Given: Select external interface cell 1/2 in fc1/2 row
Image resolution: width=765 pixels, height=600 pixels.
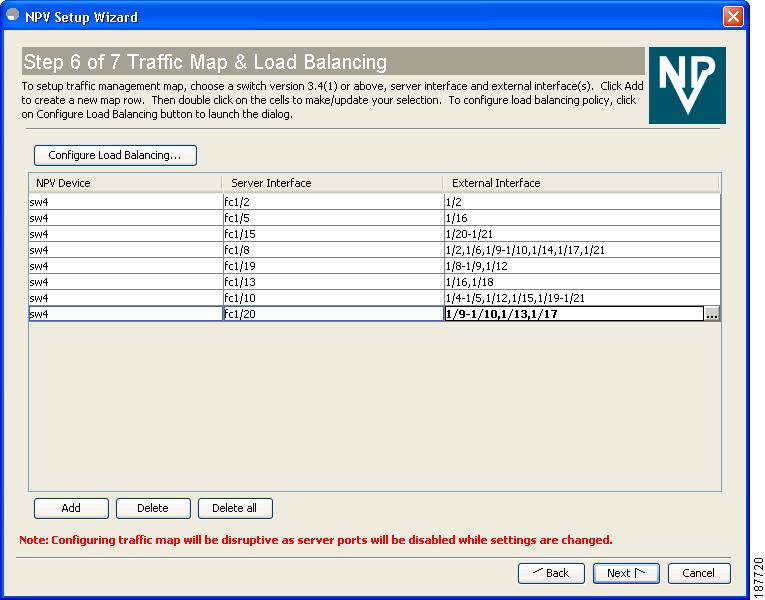Looking at the screenshot, I should click(582, 202).
